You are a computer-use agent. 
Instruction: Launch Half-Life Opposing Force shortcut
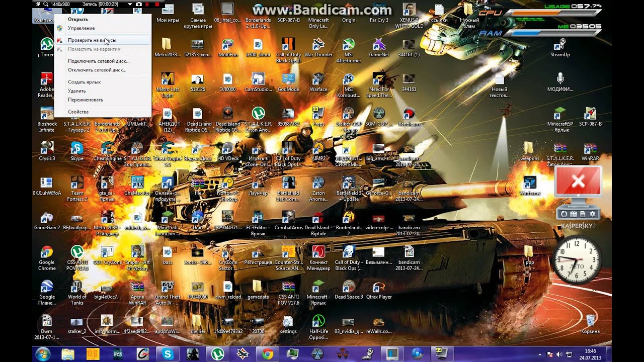(x=318, y=327)
